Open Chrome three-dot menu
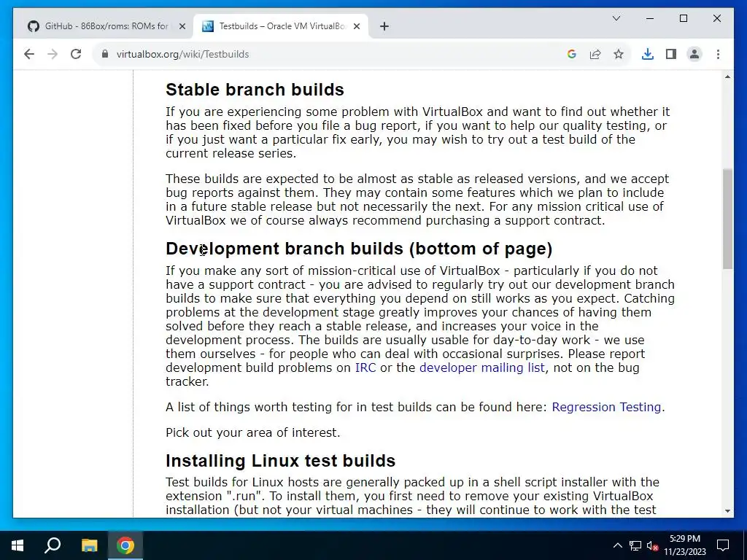Image resolution: width=747 pixels, height=560 pixels. [x=718, y=54]
